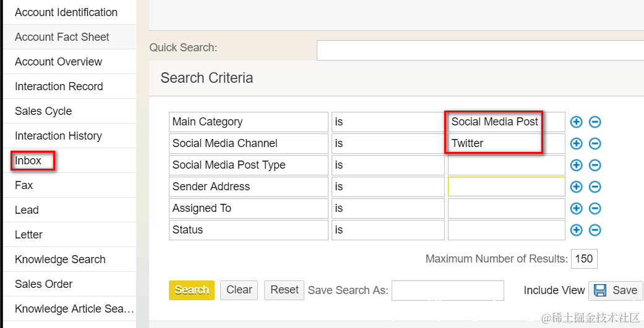
Task: Remove the Social Media Channel criterion row
Action: 595,143
